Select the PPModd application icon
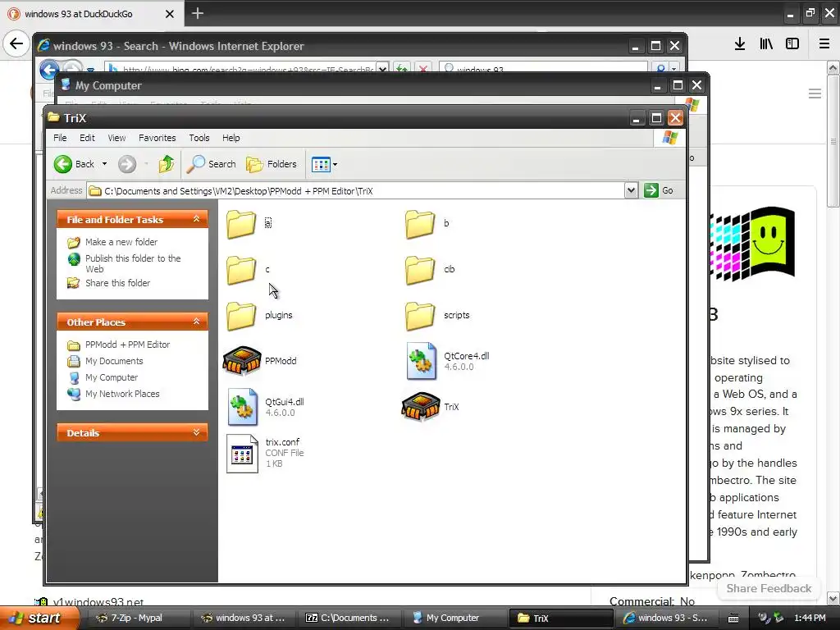Screen dimensions: 840x630 pos(242,361)
